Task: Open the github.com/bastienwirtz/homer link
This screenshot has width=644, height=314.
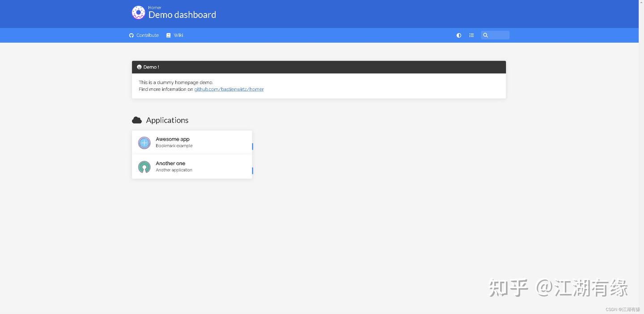Action: click(229, 89)
